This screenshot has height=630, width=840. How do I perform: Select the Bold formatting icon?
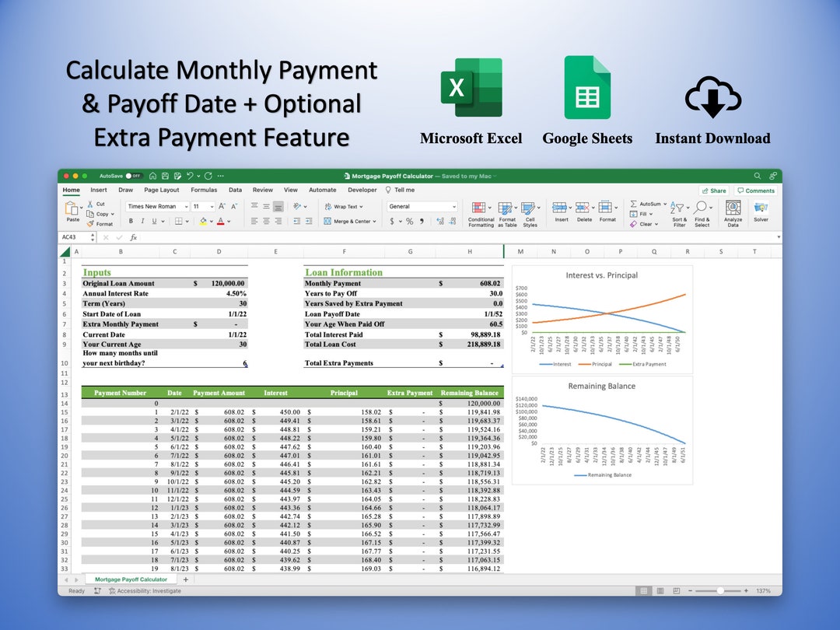pyautogui.click(x=131, y=221)
